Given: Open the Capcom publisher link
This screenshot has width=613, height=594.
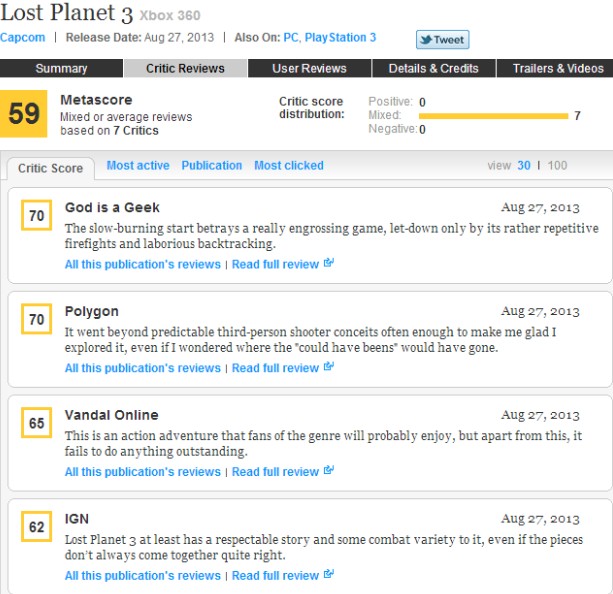Looking at the screenshot, I should tap(23, 38).
